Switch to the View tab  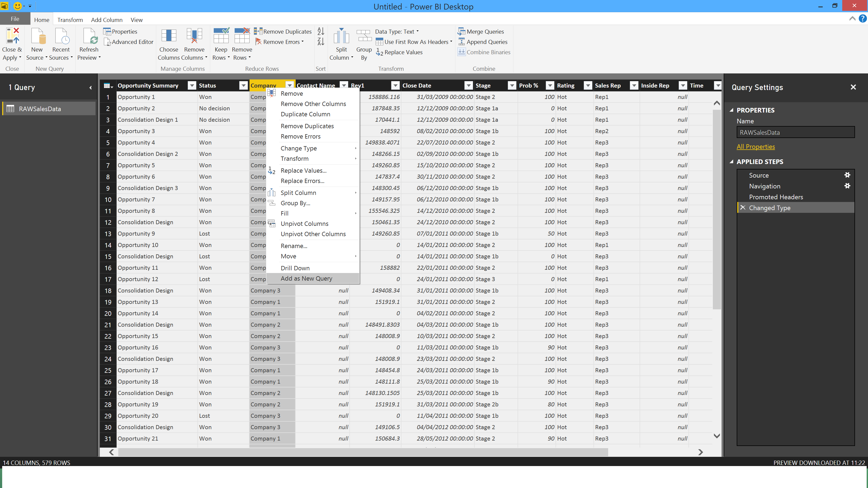(x=136, y=20)
